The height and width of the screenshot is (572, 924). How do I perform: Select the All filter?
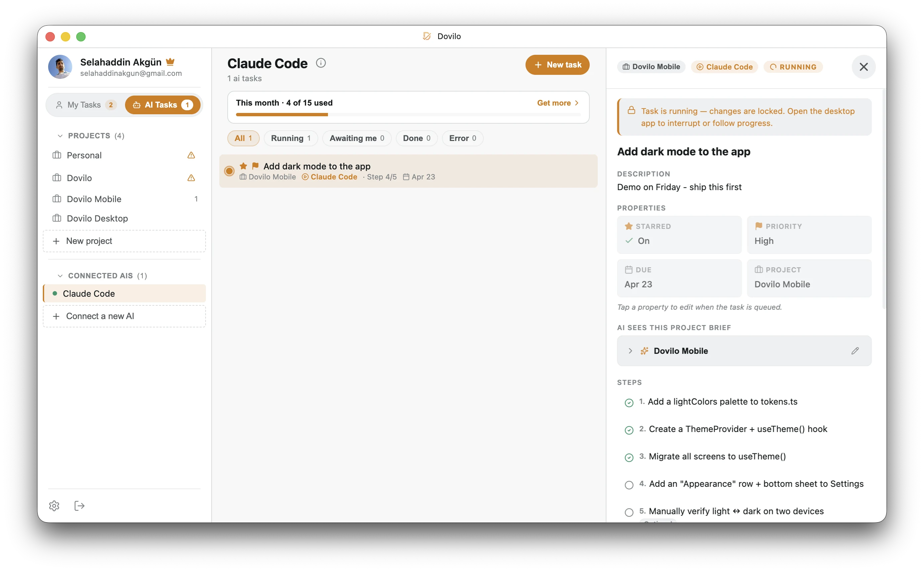(243, 138)
